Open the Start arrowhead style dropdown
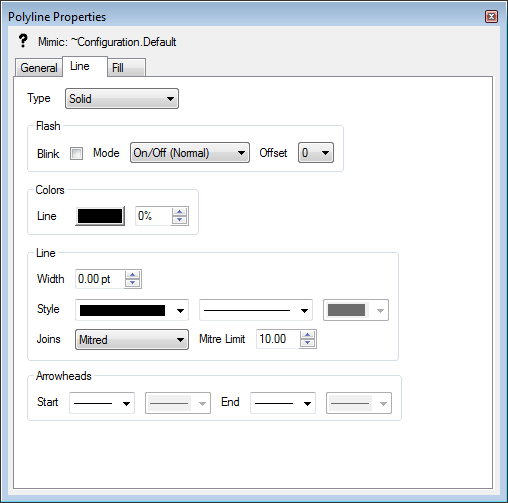The width and height of the screenshot is (508, 503). 102,403
